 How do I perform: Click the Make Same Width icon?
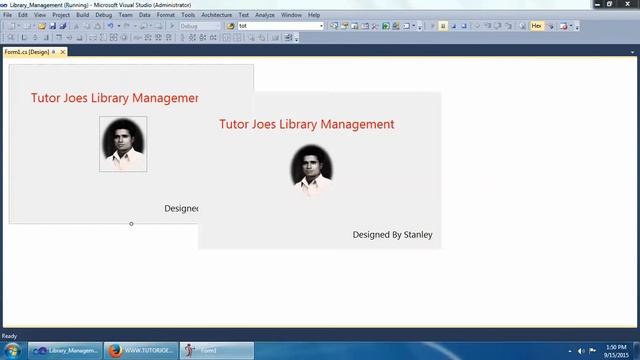(93, 38)
